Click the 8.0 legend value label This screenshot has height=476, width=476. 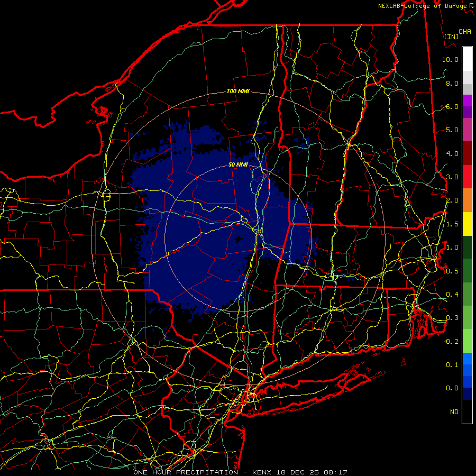(x=452, y=83)
